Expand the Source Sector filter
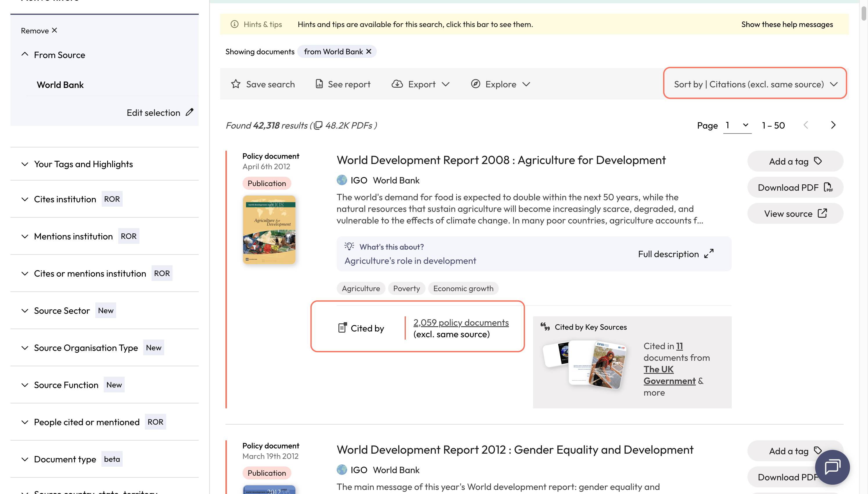Viewport: 868px width, 494px height. coord(25,311)
